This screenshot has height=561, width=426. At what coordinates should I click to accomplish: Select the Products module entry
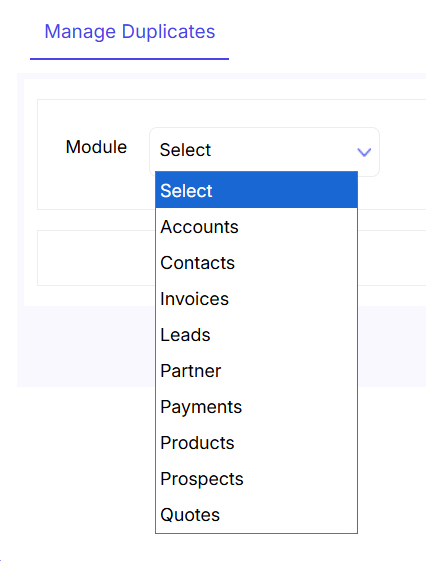256,443
